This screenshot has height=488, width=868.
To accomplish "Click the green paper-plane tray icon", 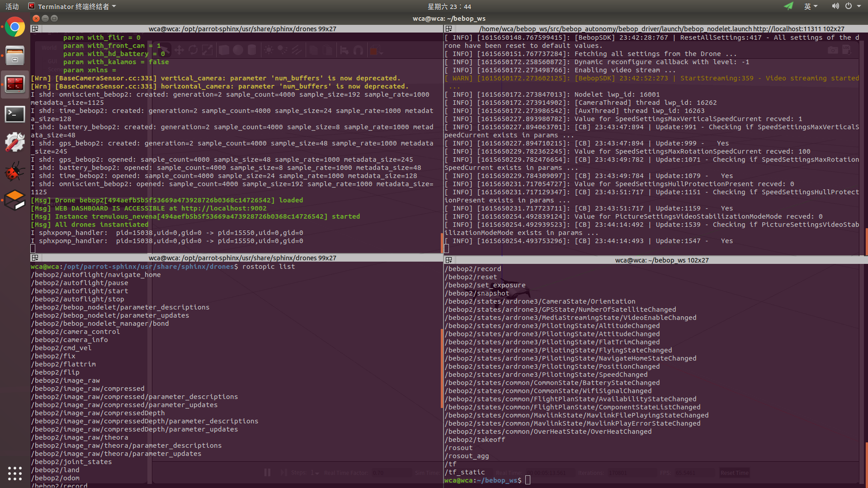I will click(789, 6).
